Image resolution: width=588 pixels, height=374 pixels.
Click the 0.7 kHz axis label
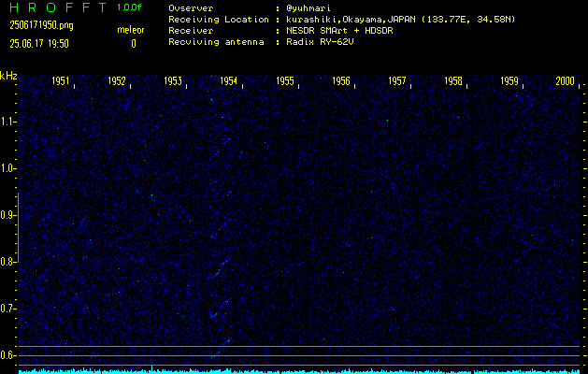pyautogui.click(x=7, y=309)
